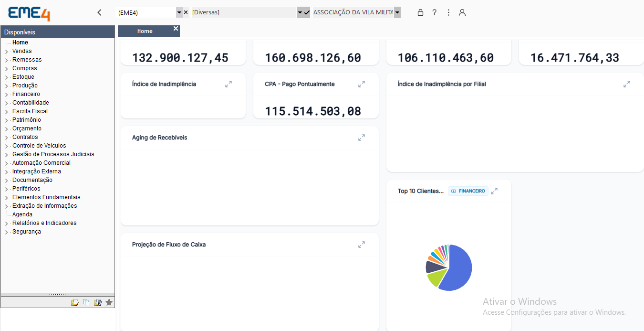Click the FINANCEIRO tag on Top 10 Clientes

(468, 191)
